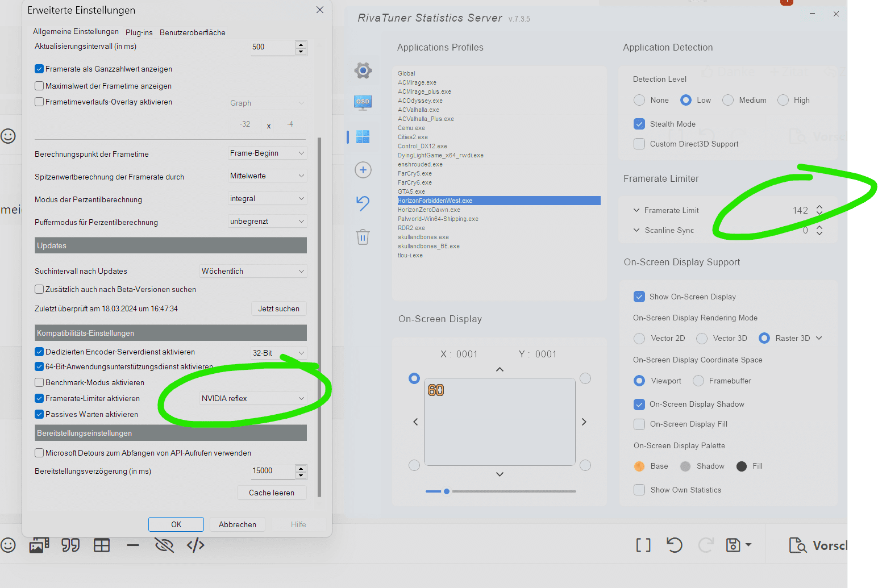Click Aktualisierungsintervall value field

[x=273, y=47]
